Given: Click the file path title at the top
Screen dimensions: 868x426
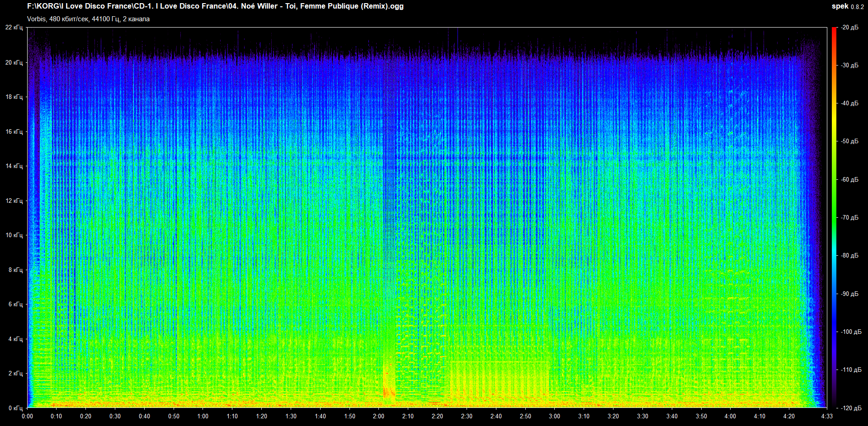Looking at the screenshot, I should pos(215,6).
